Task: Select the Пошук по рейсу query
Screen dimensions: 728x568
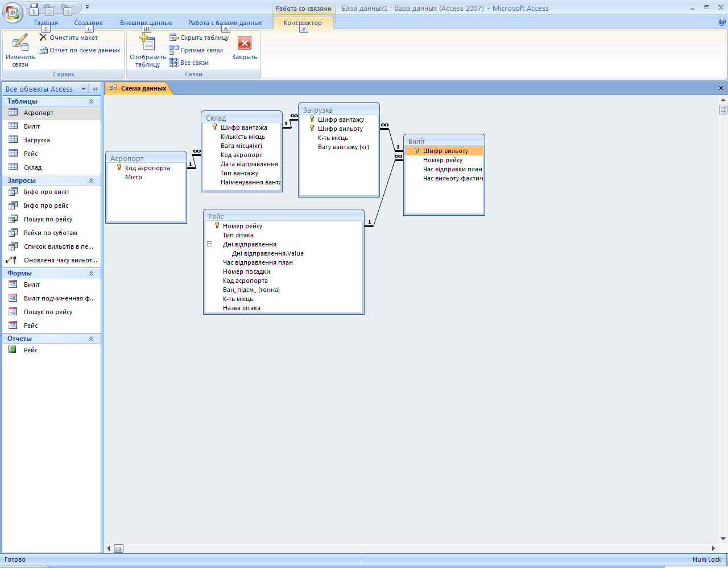Action: [x=51, y=219]
